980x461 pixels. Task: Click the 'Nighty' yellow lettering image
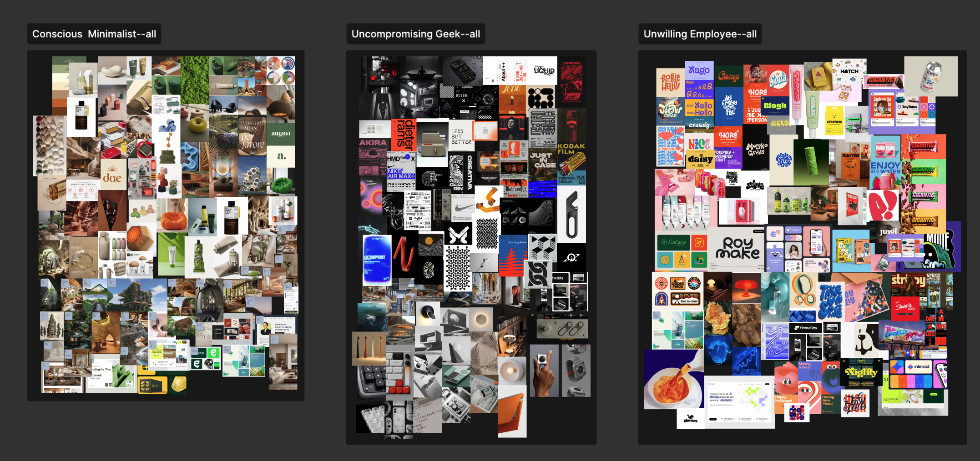861,372
